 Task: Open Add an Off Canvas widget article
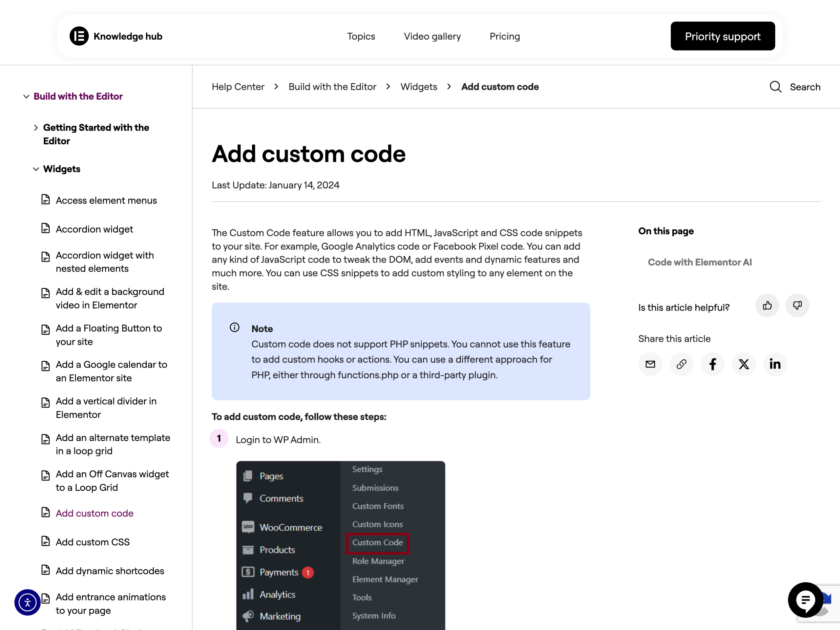113,481
